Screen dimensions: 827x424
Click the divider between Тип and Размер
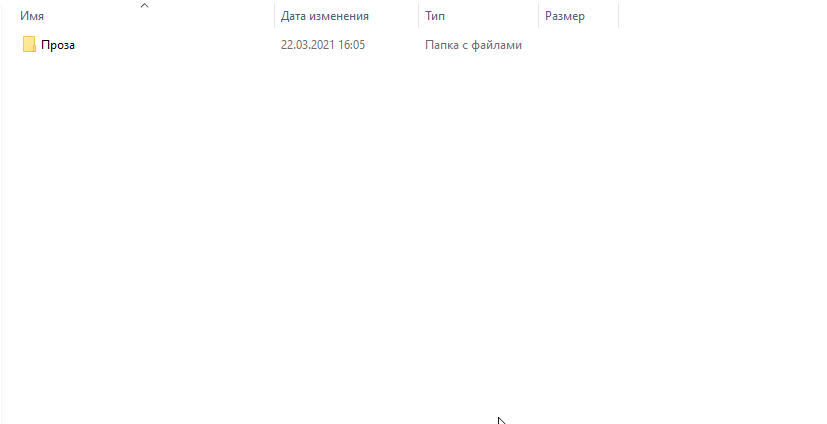(x=538, y=15)
